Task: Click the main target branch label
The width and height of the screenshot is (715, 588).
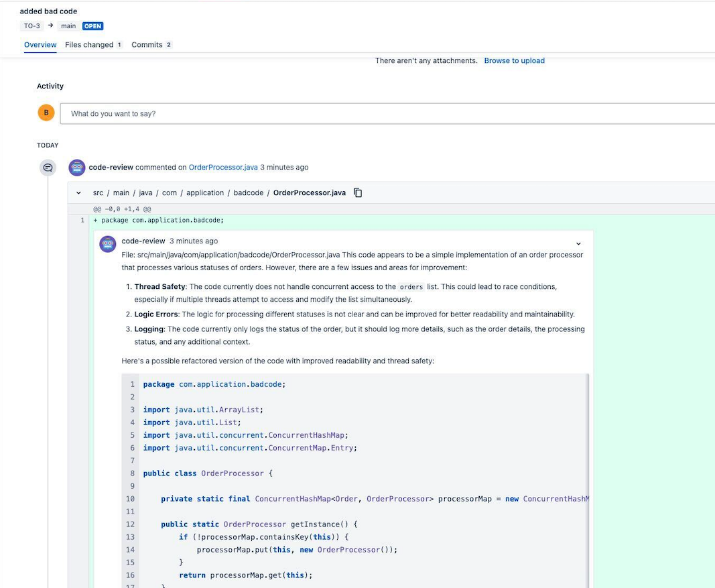Action: [x=68, y=26]
